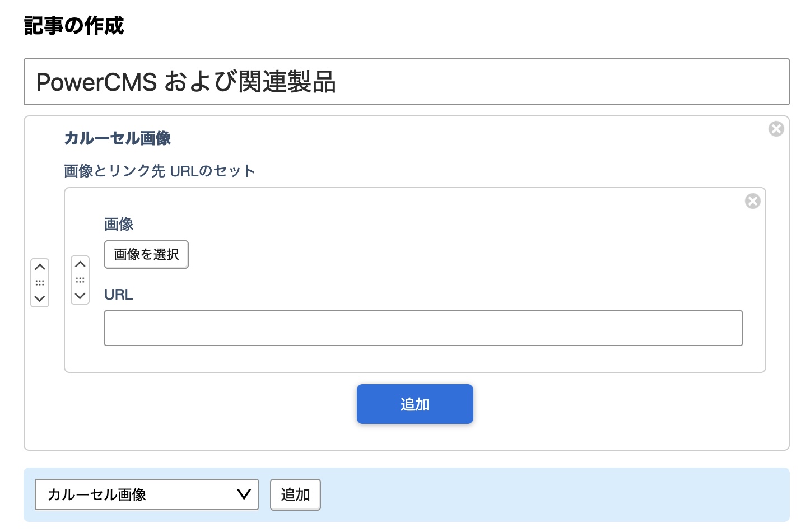Open the カルーセル画像 block type dropdown
The image size is (801, 532).
pyautogui.click(x=146, y=494)
